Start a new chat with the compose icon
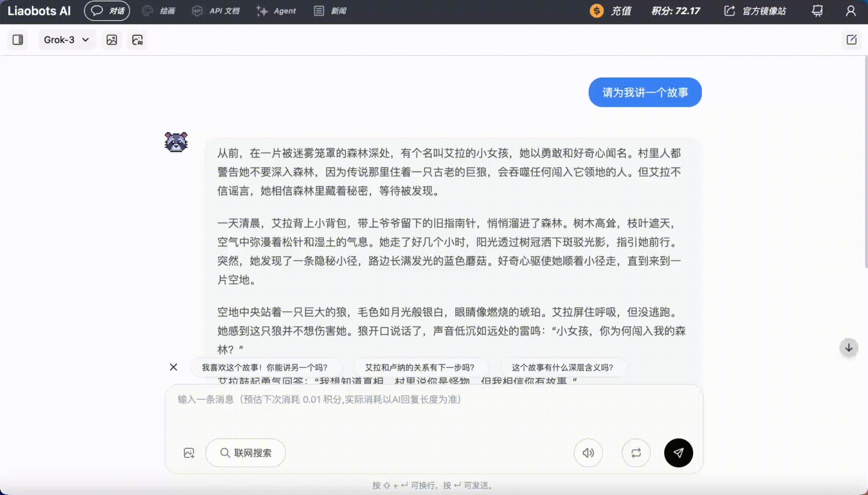Screen dimensions: 868x495 click(851, 40)
